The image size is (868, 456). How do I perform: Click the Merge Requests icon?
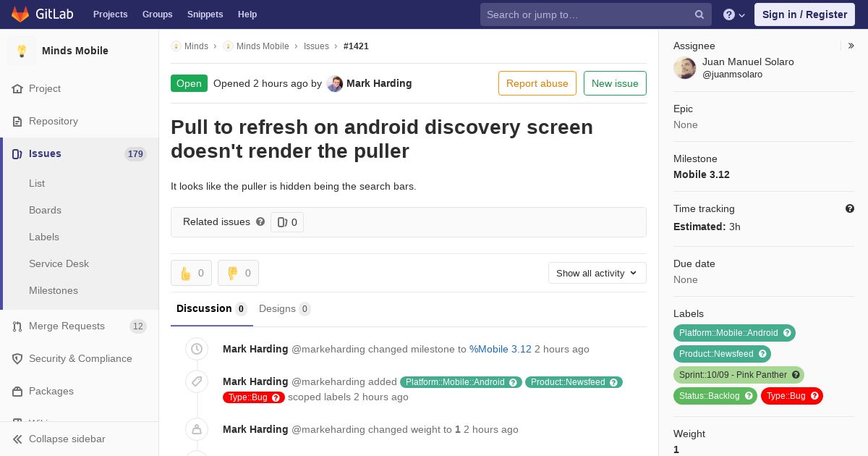tap(17, 326)
